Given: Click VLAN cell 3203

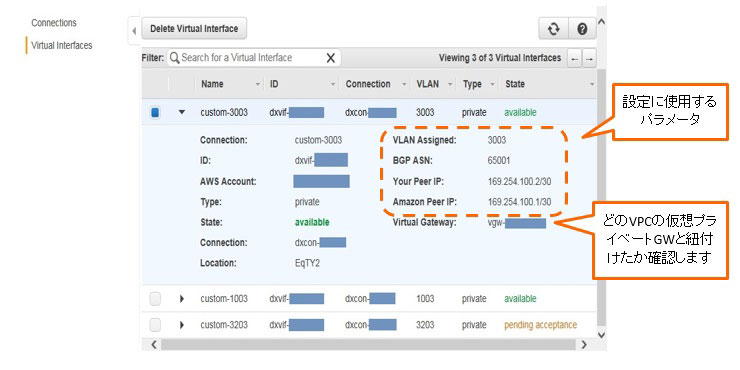Looking at the screenshot, I should (x=425, y=325).
